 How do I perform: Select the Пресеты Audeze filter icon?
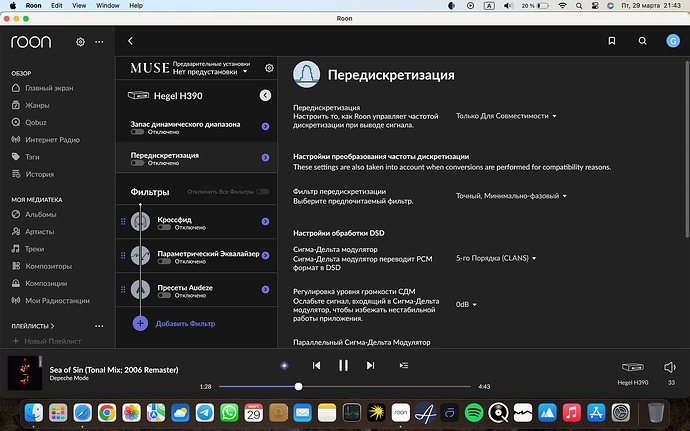(140, 289)
